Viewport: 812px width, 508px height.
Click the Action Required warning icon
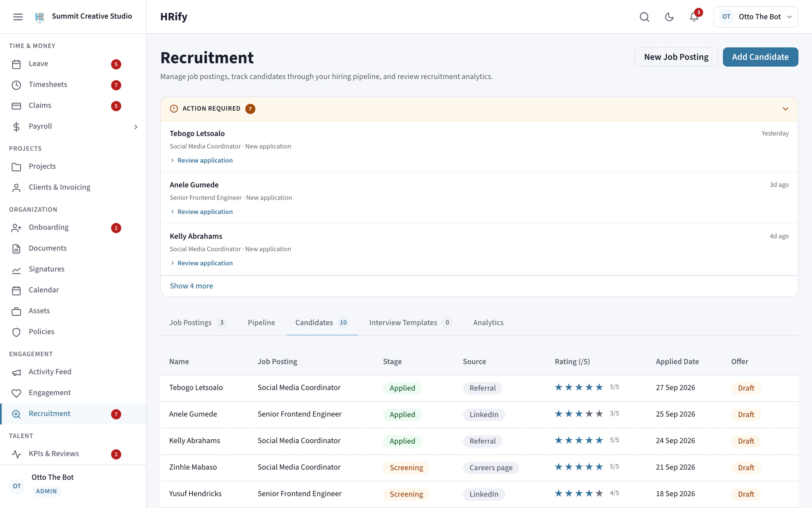(x=174, y=109)
